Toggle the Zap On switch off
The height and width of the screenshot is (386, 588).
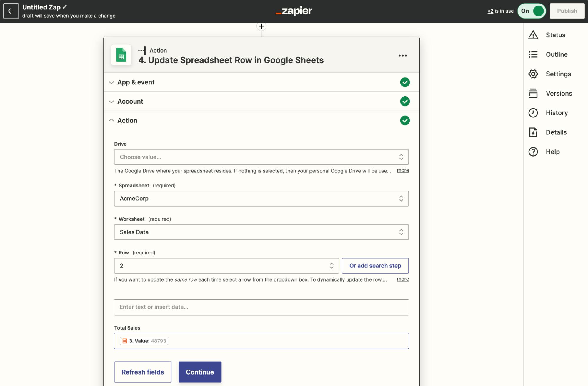[532, 11]
